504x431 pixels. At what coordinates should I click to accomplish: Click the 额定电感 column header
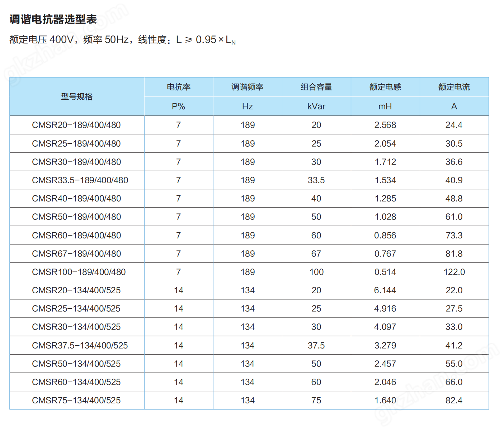[x=385, y=87]
